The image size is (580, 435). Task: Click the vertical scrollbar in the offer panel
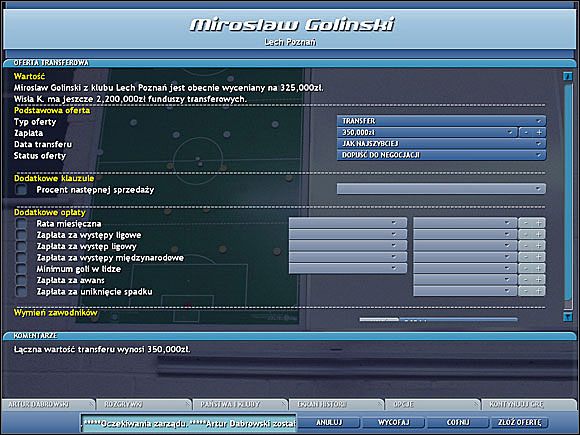coord(567,192)
